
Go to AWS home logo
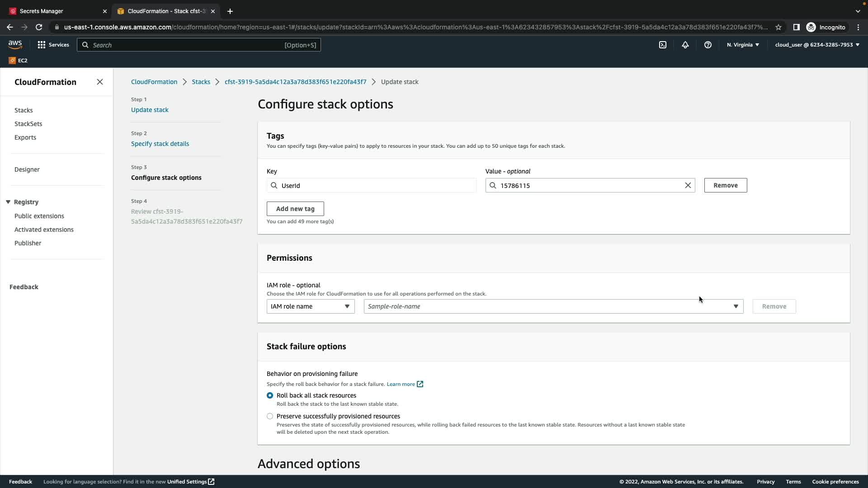15,44
